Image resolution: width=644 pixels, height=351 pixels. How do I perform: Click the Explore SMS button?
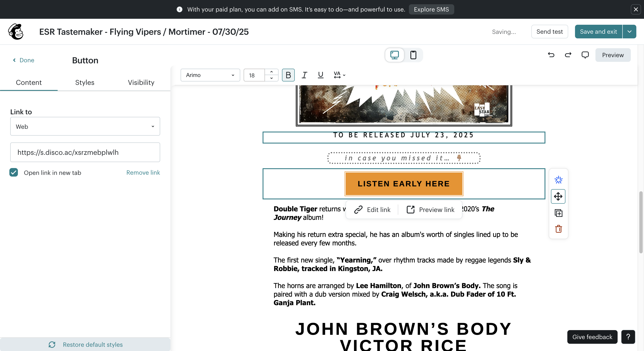(x=431, y=10)
